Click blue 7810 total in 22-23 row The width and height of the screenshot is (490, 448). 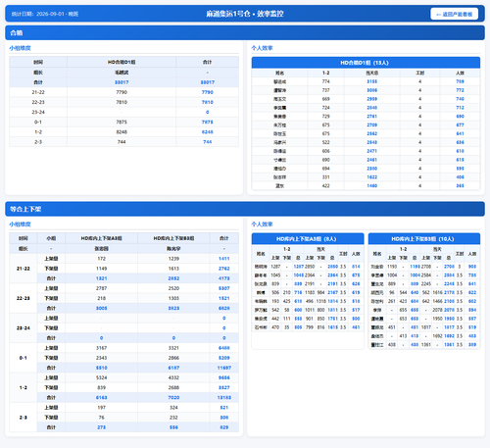click(x=208, y=102)
